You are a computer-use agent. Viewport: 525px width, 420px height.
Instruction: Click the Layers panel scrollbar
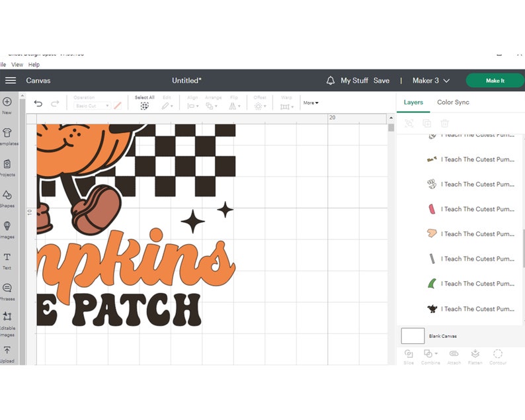[x=524, y=248]
